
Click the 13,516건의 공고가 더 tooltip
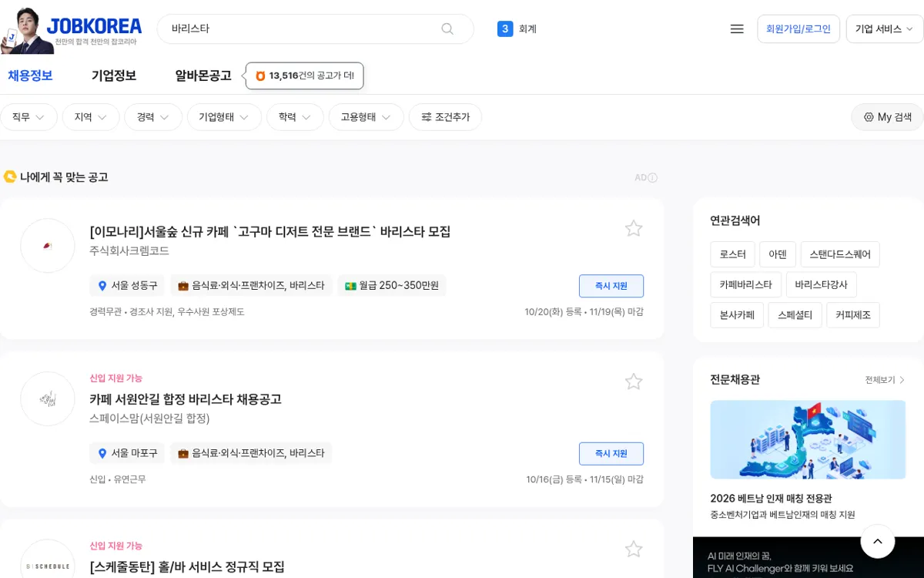pos(305,76)
